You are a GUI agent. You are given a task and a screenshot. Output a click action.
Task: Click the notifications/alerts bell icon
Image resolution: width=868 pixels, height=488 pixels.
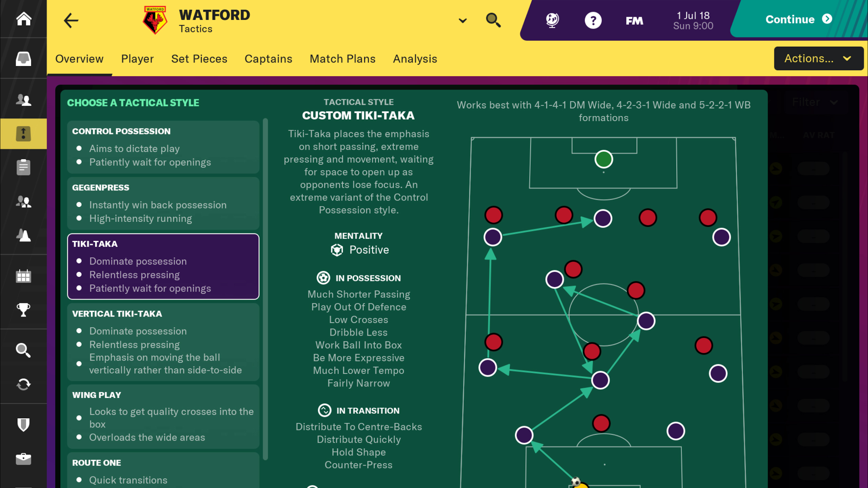[x=23, y=236]
